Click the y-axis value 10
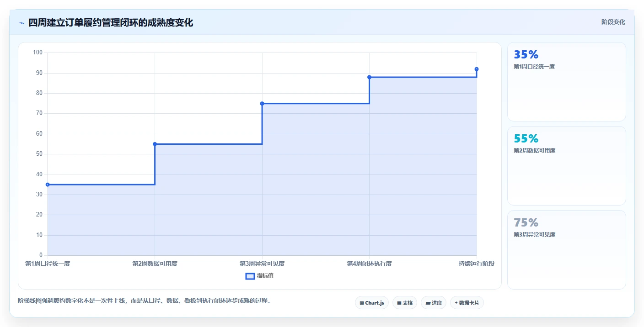Viewport: 644px width, 327px height. click(39, 235)
